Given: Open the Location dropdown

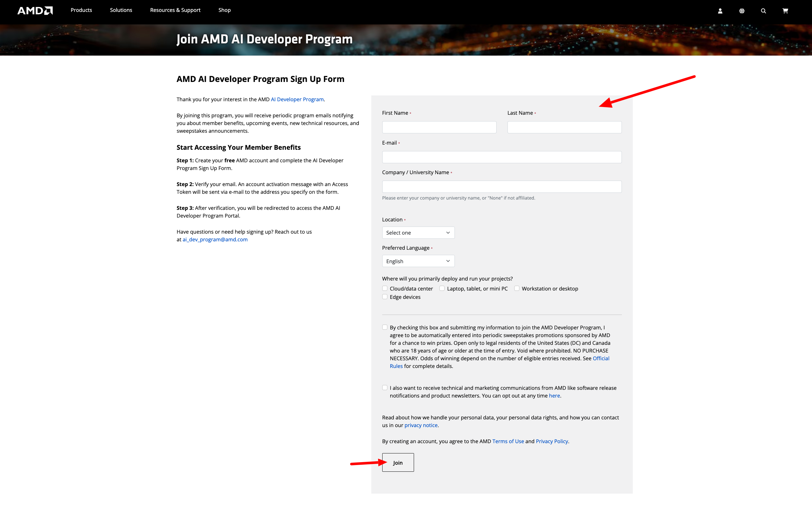Looking at the screenshot, I should pyautogui.click(x=418, y=233).
